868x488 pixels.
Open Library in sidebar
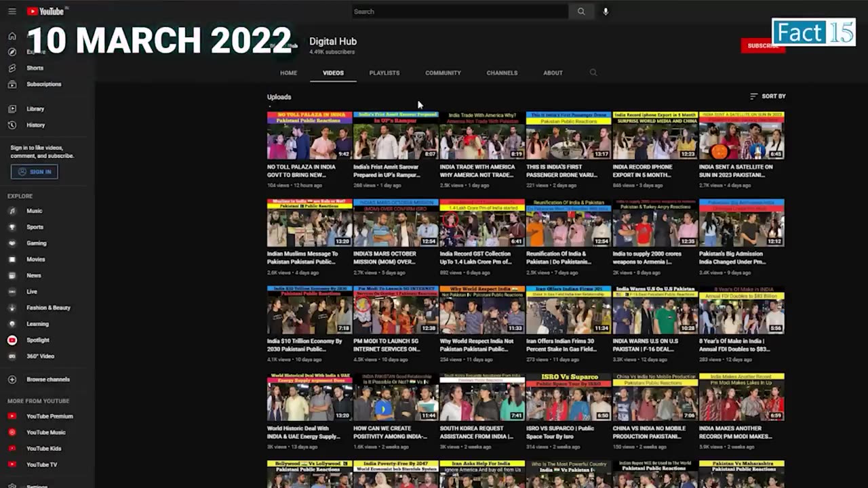35,108
